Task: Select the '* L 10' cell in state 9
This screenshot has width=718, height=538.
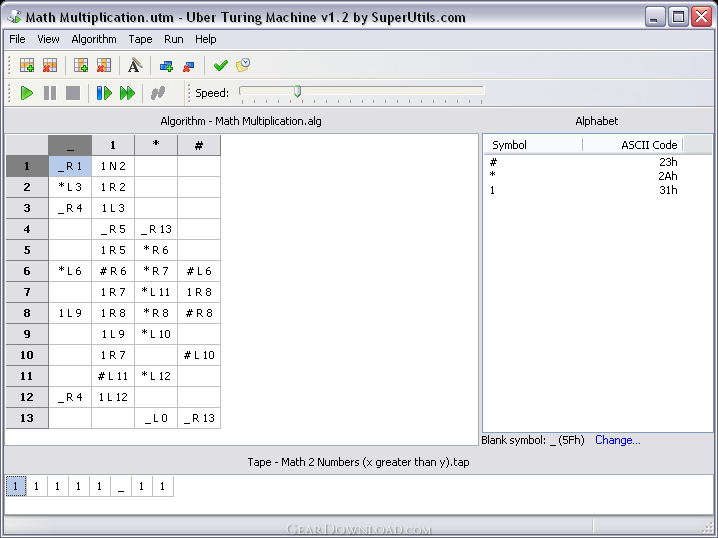Action: 156,334
